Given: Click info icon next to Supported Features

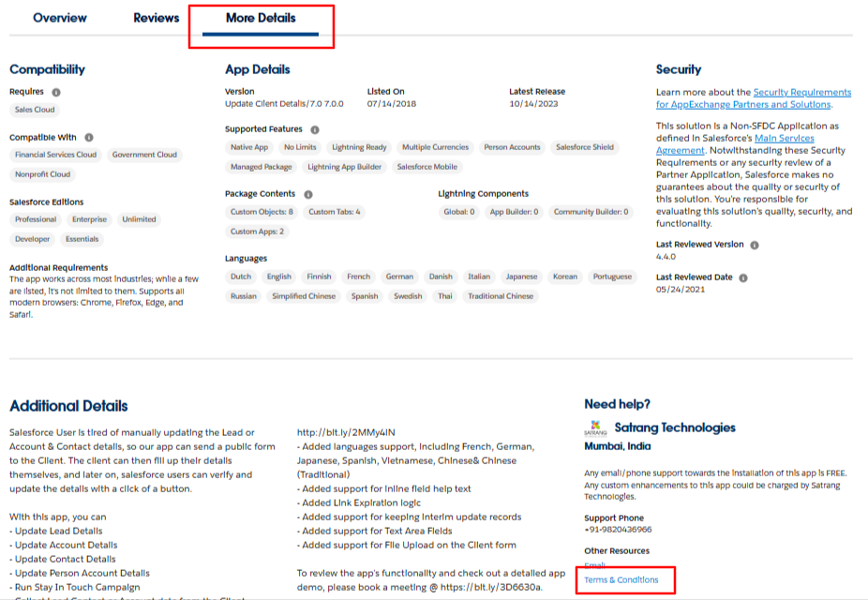Looking at the screenshot, I should pos(315,129).
